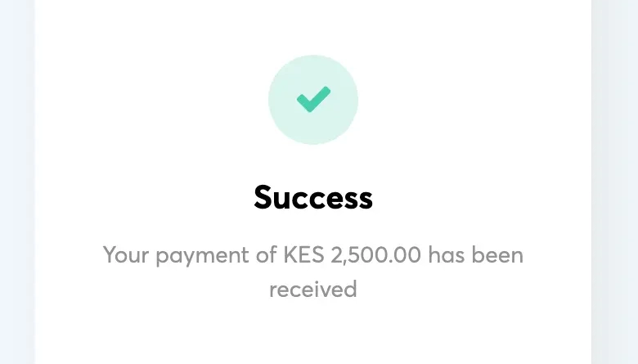Select the bold Success heading

point(313,198)
